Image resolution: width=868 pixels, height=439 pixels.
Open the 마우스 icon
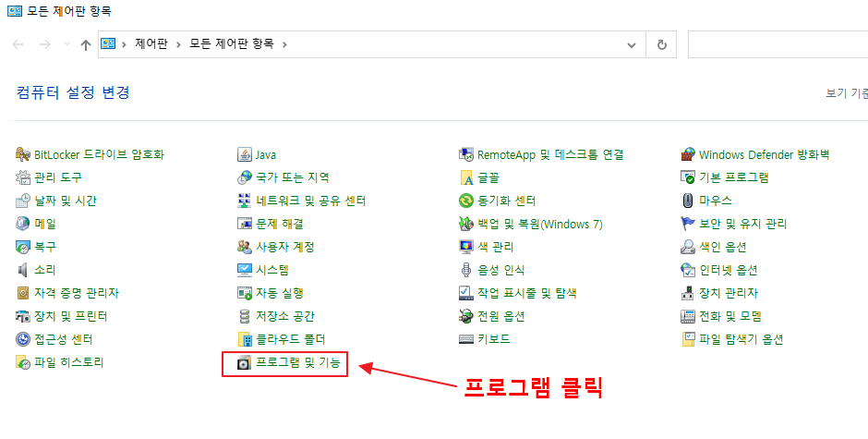[x=688, y=201]
